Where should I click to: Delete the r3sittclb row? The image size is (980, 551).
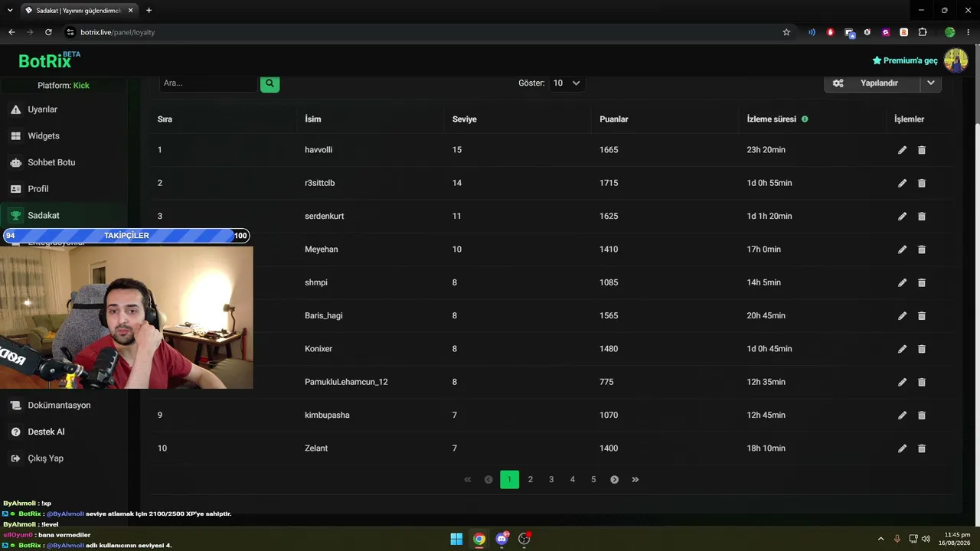pos(922,183)
